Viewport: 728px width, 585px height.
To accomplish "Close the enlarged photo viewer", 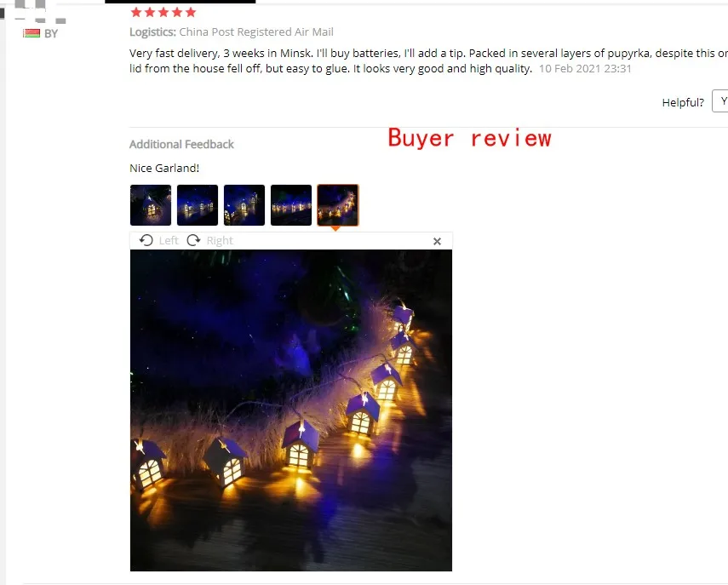I will point(437,242).
